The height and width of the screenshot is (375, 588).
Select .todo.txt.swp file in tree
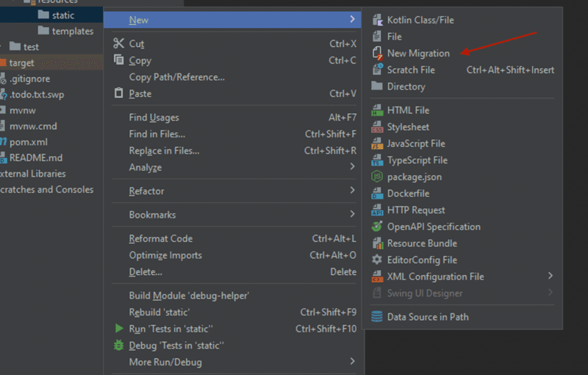36,95
